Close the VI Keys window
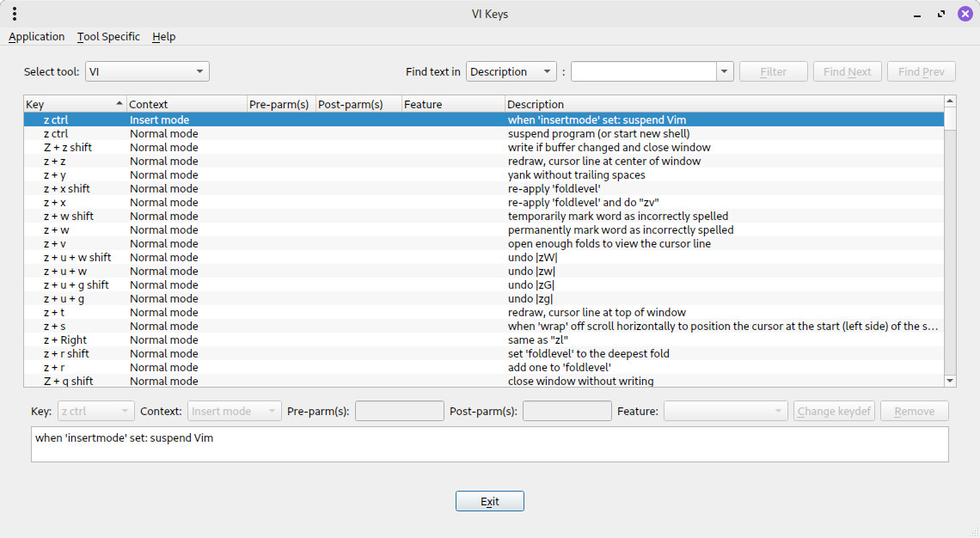 965,14
